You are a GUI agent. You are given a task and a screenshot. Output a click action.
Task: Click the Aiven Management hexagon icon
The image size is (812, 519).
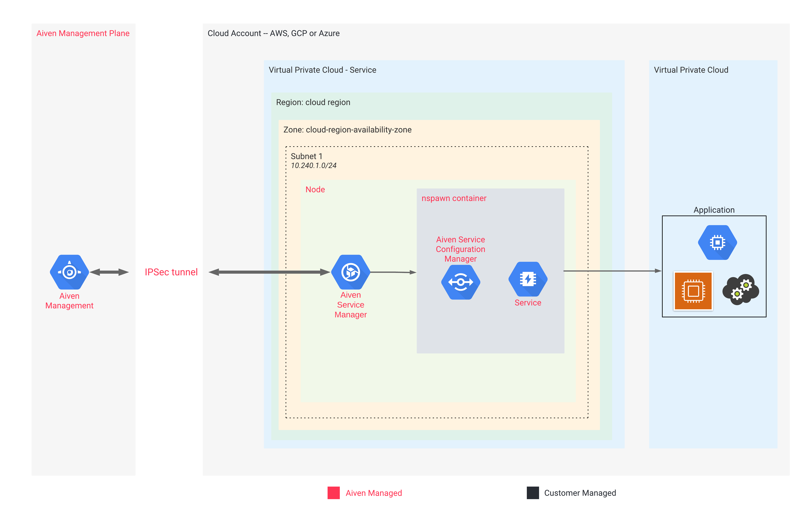click(69, 272)
